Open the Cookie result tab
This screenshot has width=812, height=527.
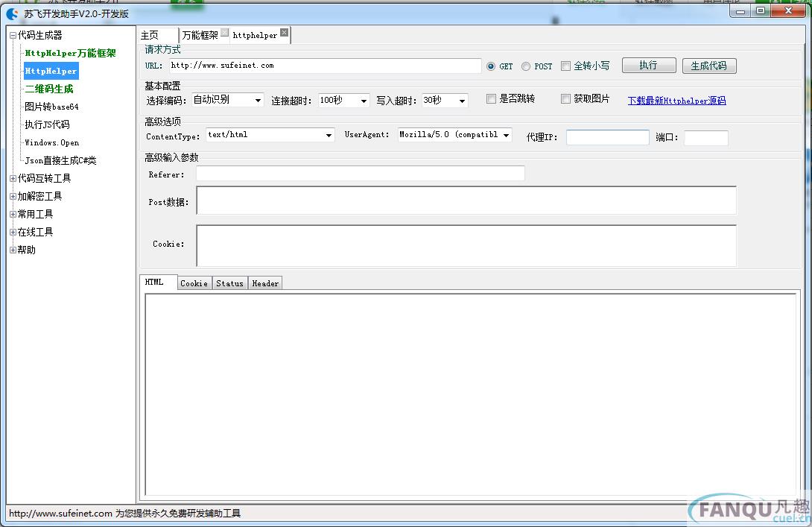pyautogui.click(x=194, y=283)
